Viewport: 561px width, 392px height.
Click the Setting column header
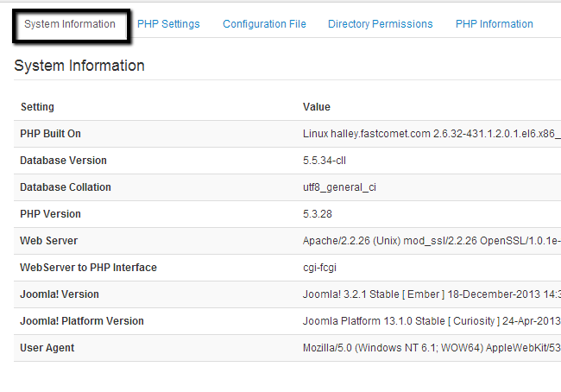[x=37, y=107]
